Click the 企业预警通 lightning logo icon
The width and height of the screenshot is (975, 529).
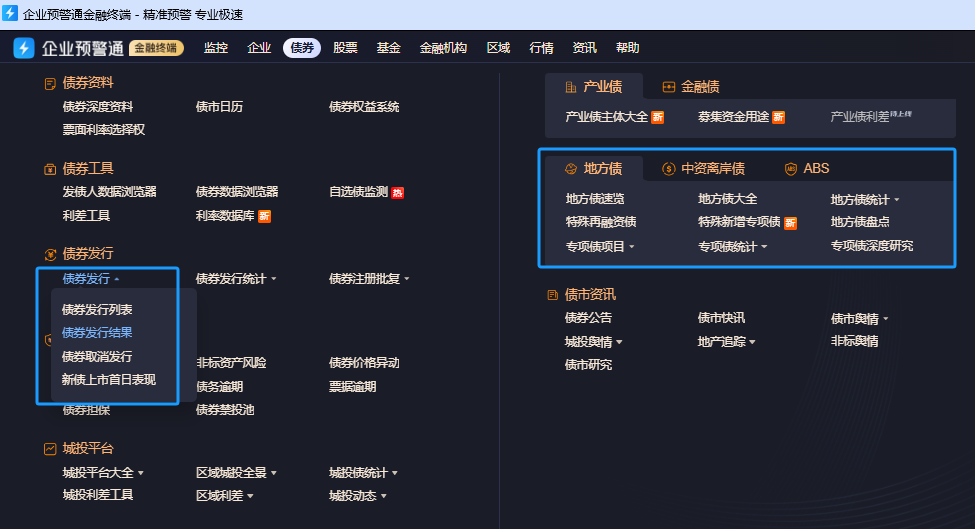click(24, 48)
